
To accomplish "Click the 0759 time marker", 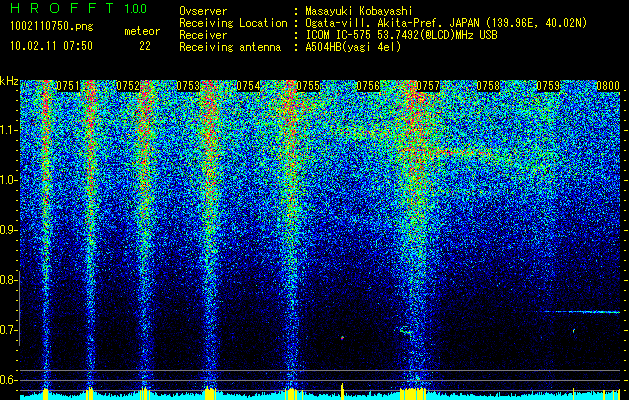I will [548, 86].
